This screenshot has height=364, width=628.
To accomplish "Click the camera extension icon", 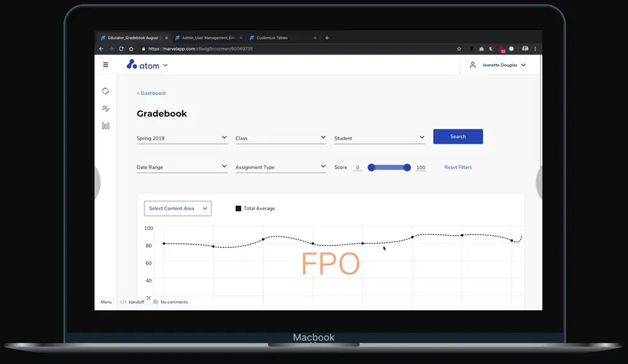I will tap(481, 49).
